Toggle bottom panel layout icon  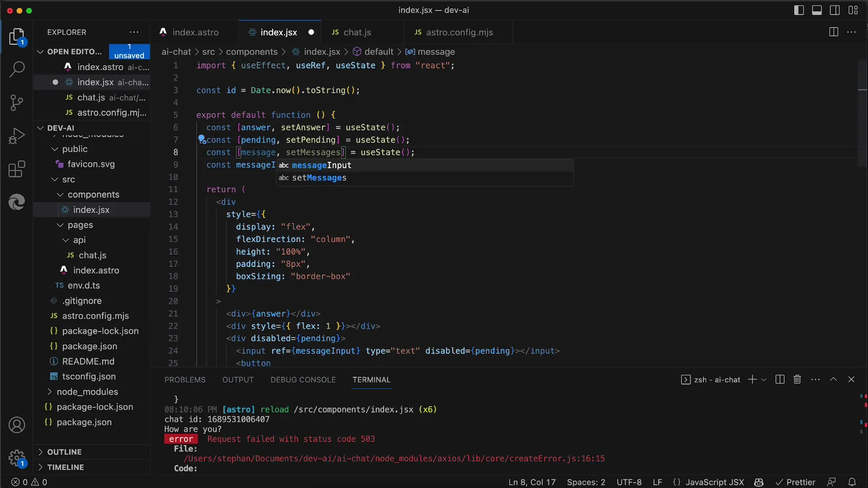pos(817,10)
